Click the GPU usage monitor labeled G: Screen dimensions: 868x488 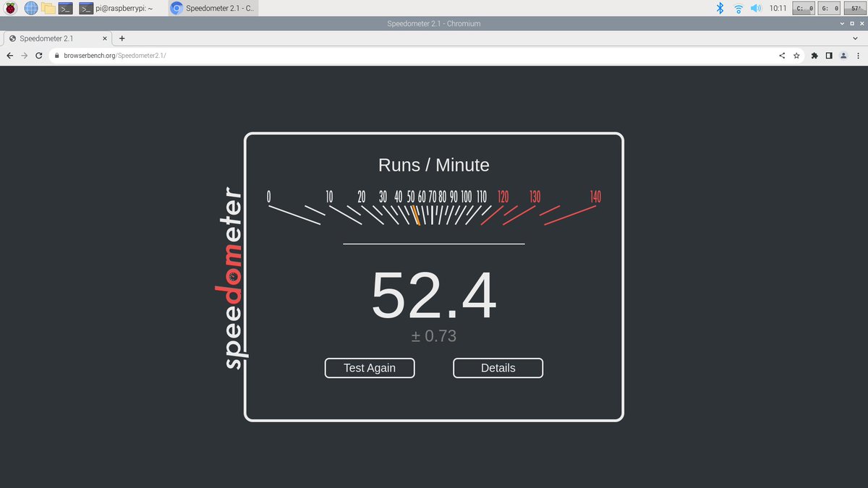829,9
